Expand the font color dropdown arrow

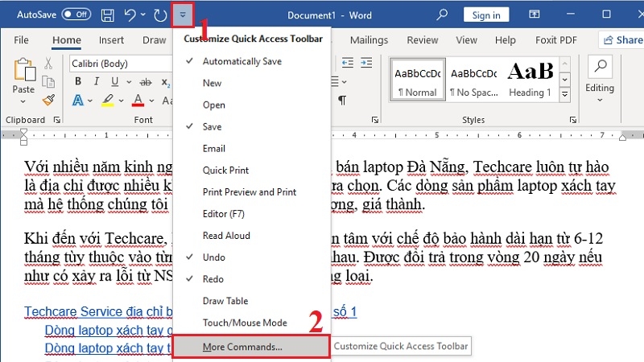pyautogui.click(x=151, y=101)
